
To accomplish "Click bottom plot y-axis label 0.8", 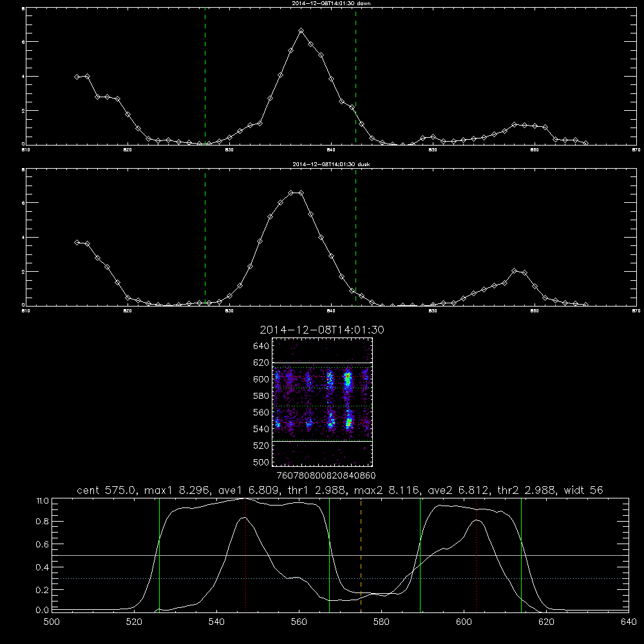I will (43, 521).
